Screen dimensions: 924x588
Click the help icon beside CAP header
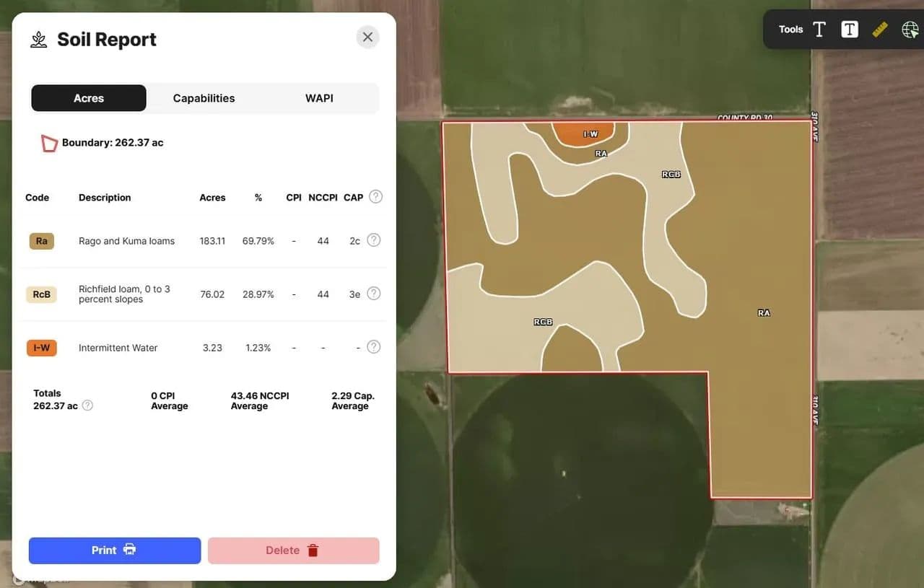click(x=375, y=197)
